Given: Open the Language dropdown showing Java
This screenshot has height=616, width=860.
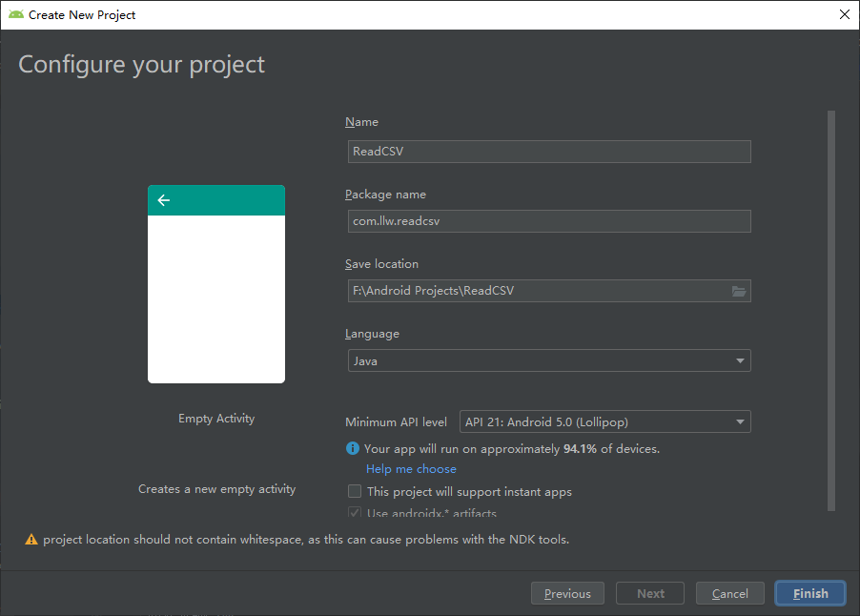Looking at the screenshot, I should click(x=549, y=361).
